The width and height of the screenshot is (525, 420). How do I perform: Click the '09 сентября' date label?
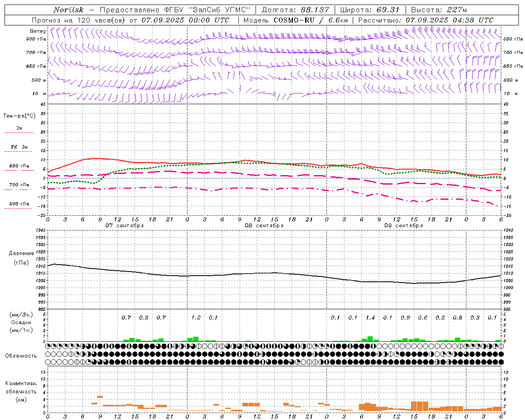click(x=404, y=226)
